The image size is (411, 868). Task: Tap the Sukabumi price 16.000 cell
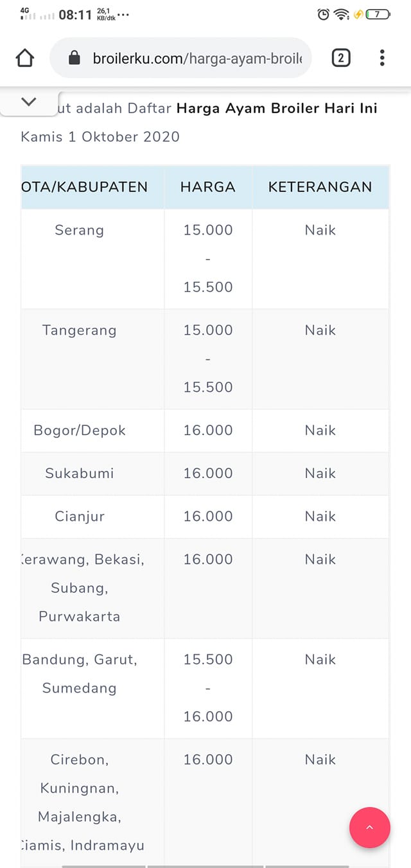pyautogui.click(x=208, y=474)
